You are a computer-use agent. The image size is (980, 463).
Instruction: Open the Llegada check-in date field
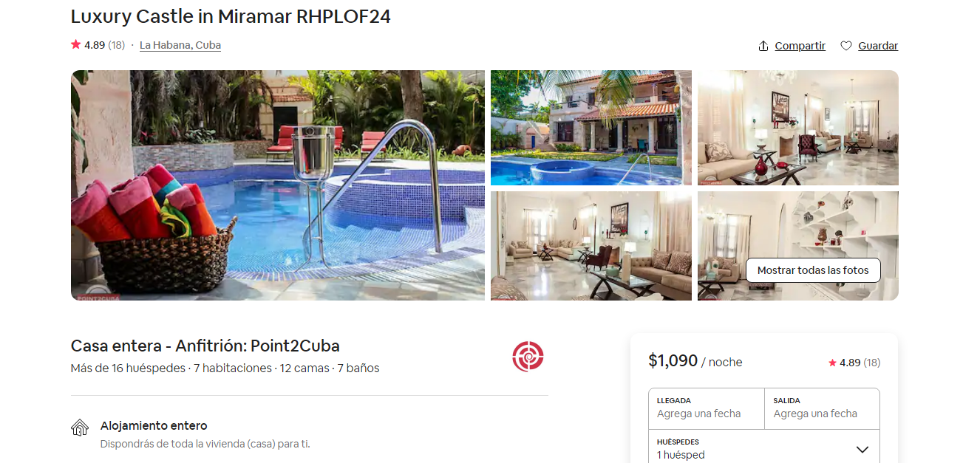[x=707, y=408]
